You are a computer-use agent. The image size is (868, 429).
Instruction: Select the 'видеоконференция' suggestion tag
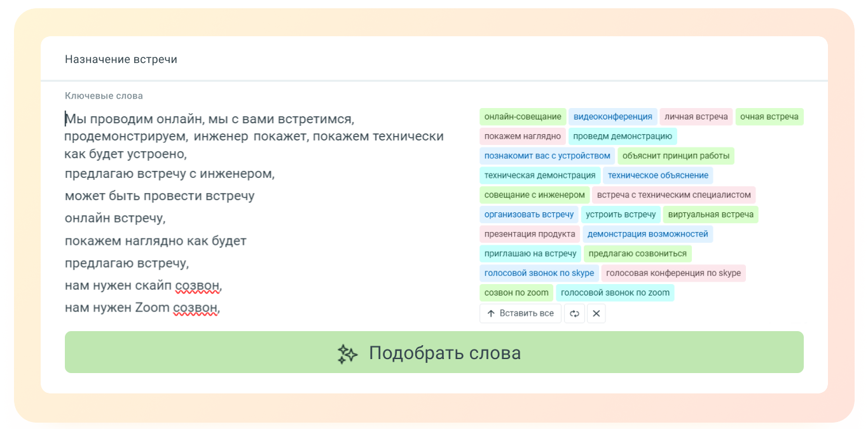click(613, 117)
